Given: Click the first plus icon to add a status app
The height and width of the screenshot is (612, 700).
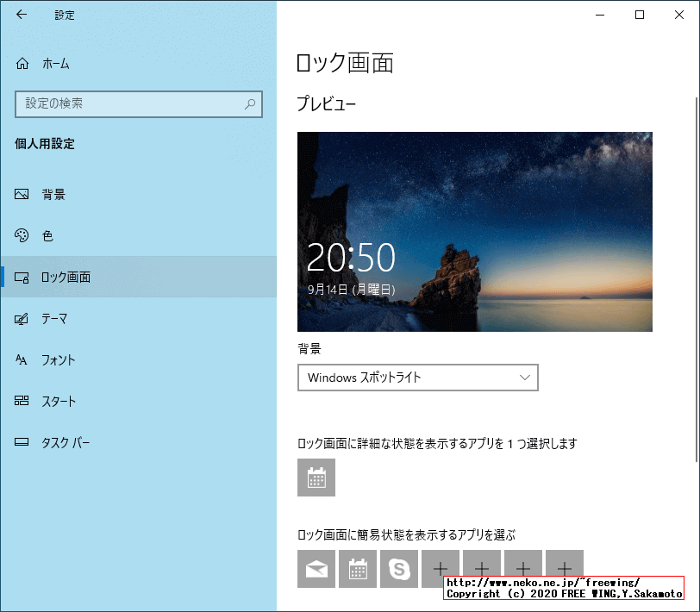Looking at the screenshot, I should [441, 568].
